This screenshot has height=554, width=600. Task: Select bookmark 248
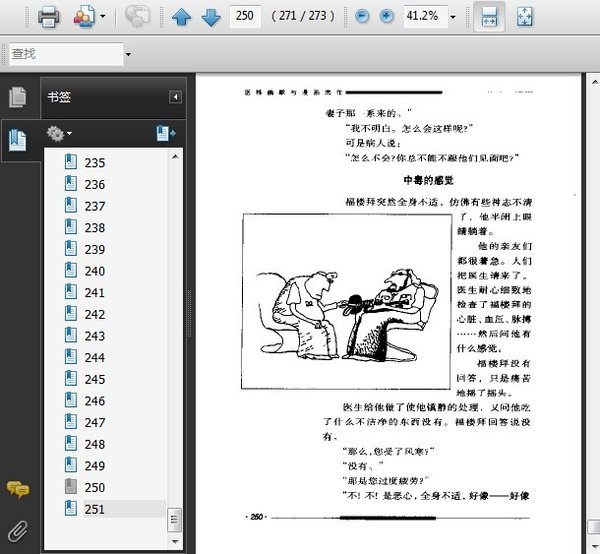coord(95,444)
